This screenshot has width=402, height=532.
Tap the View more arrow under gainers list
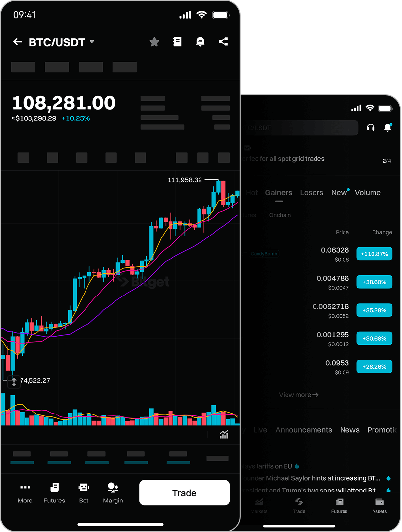pos(298,394)
